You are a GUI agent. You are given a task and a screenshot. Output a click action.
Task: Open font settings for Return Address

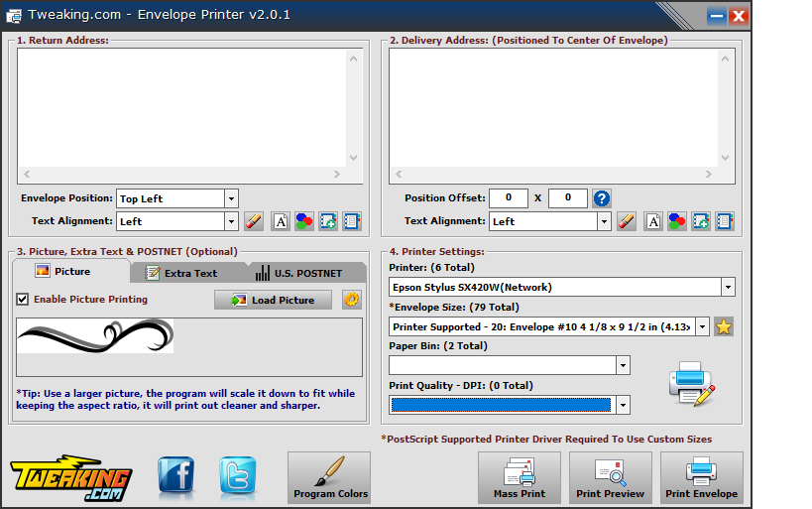(281, 221)
